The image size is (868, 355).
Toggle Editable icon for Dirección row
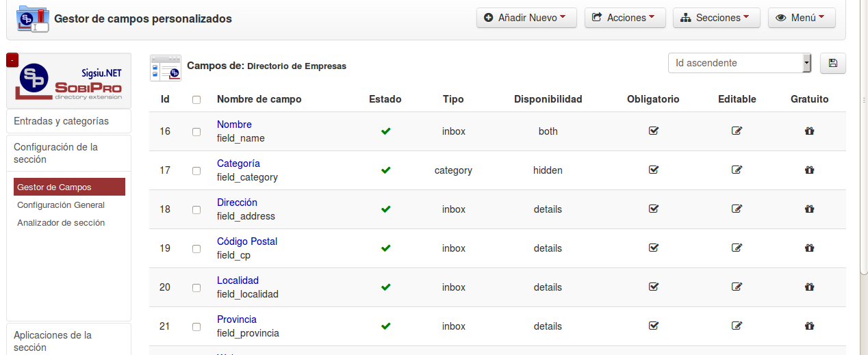(x=737, y=209)
